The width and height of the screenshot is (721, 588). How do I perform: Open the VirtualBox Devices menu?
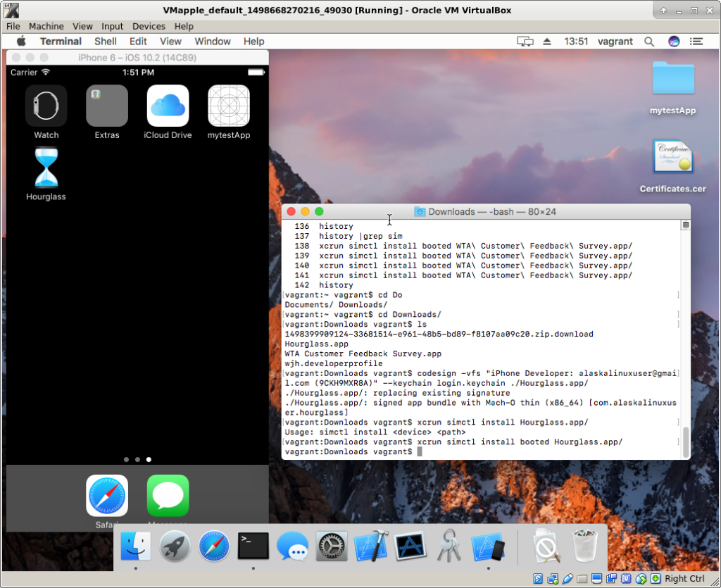(149, 26)
